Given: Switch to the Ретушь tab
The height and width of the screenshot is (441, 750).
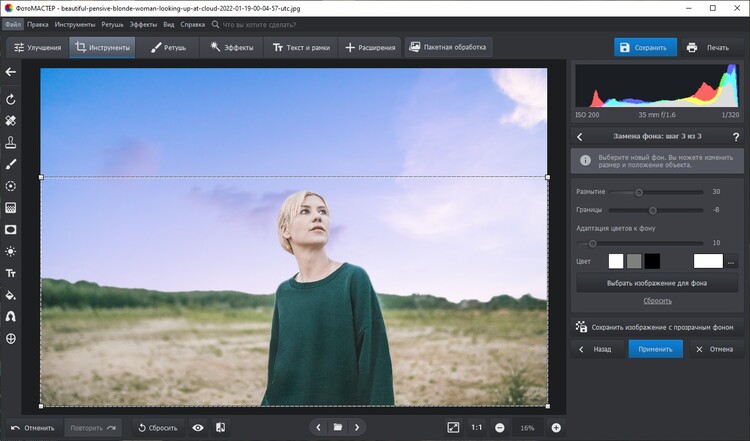Looking at the screenshot, I should tap(168, 47).
